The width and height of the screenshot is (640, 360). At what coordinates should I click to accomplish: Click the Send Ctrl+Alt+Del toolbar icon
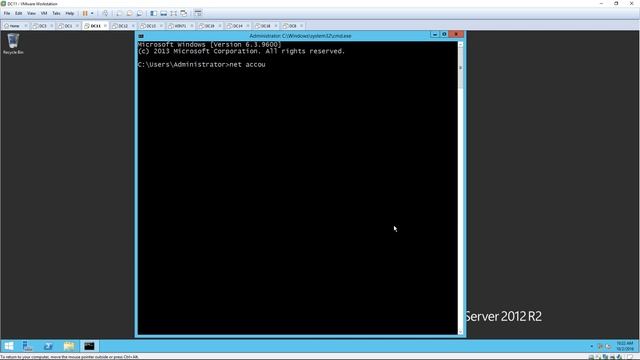coord(105,13)
